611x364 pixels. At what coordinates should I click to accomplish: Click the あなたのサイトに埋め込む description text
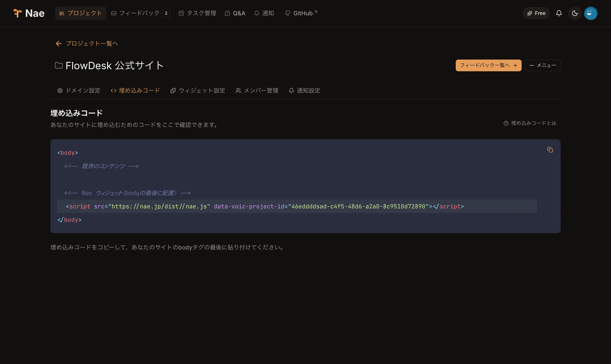pos(134,125)
